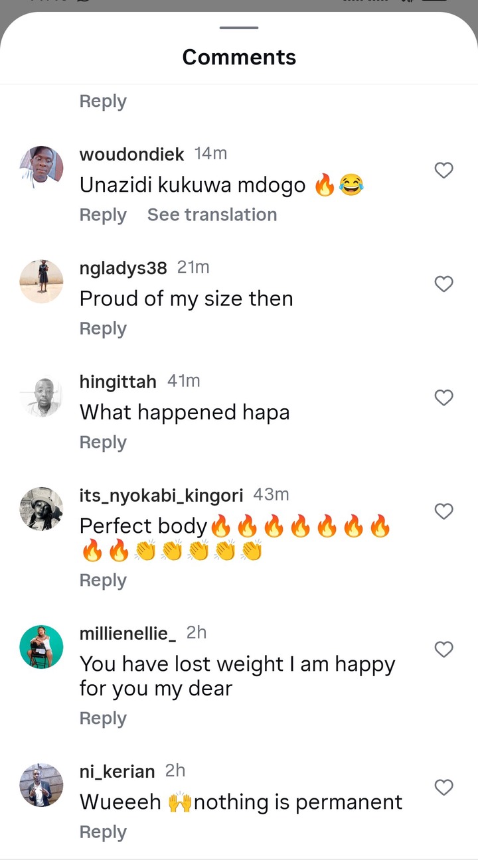Reply to woudondiek's comment
The width and height of the screenshot is (478, 868).
point(103,215)
